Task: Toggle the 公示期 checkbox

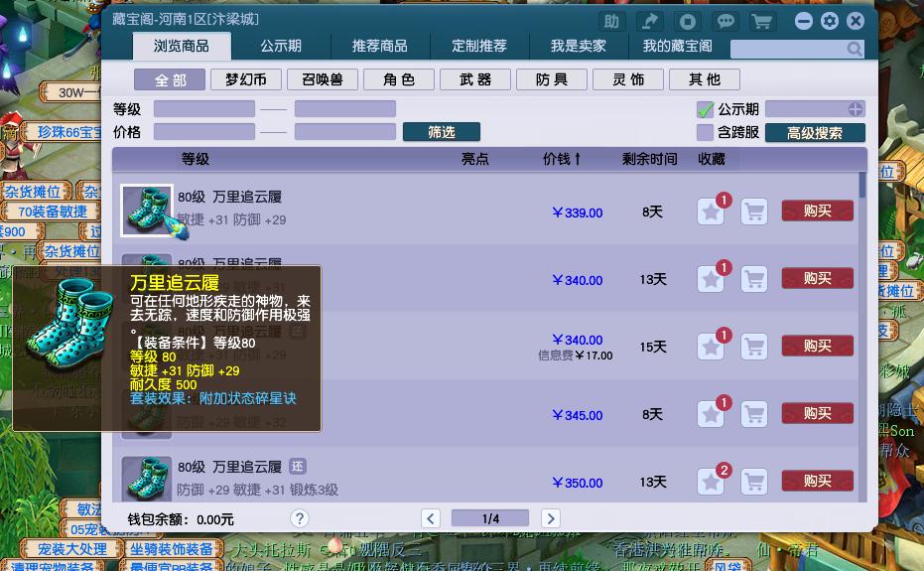Action: pyautogui.click(x=705, y=109)
